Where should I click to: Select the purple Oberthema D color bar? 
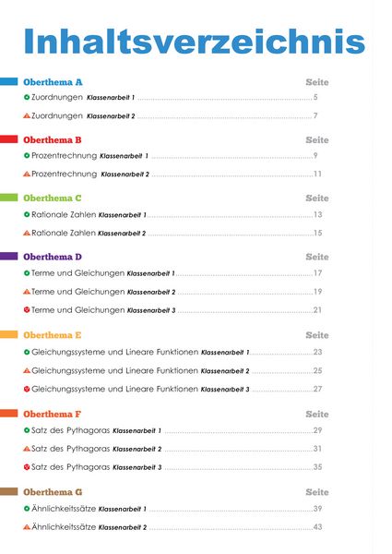(x=9, y=256)
